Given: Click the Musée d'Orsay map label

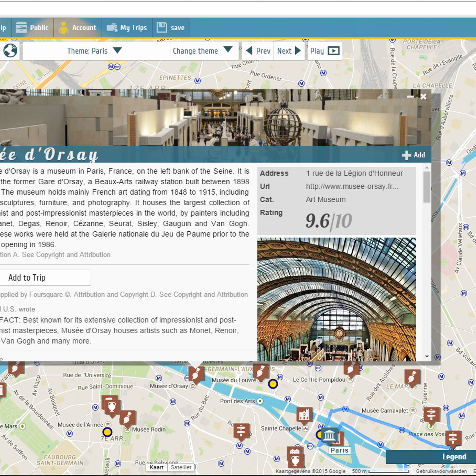Looking at the screenshot, I should click(x=169, y=386).
